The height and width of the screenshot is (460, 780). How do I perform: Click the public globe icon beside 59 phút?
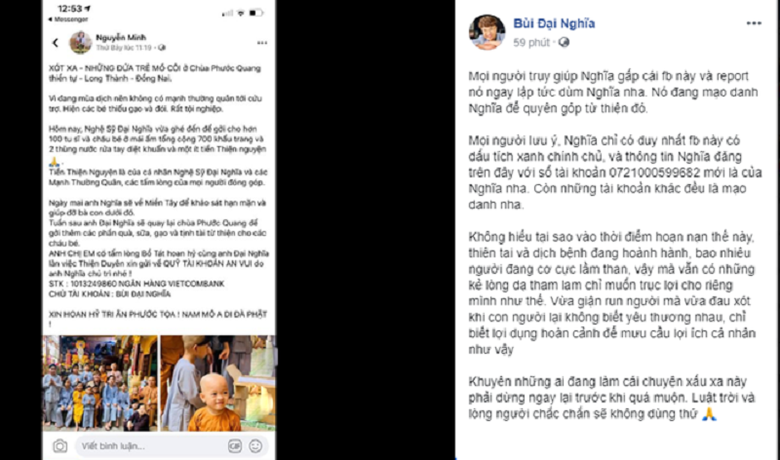coord(563,43)
